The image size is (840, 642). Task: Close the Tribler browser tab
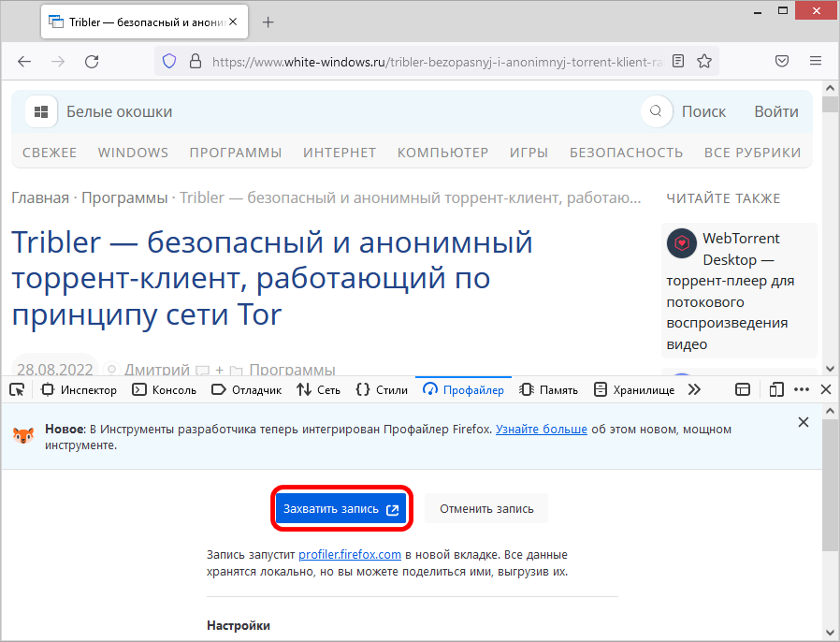[x=233, y=22]
